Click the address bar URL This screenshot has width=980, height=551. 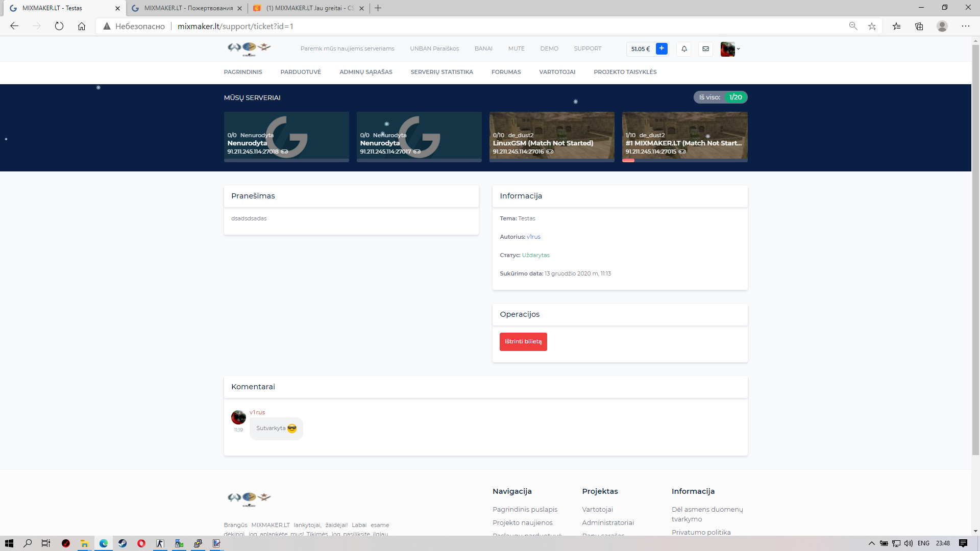tap(235, 26)
